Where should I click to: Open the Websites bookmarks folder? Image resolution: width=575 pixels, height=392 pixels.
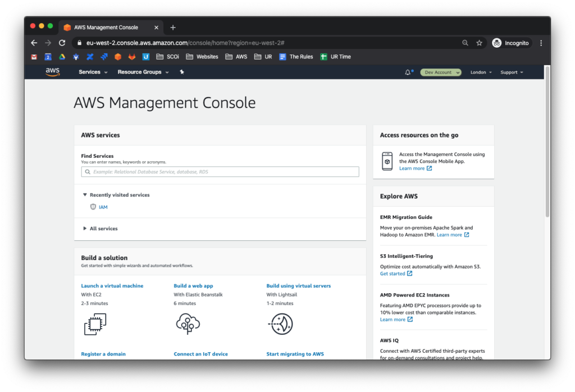click(x=202, y=57)
